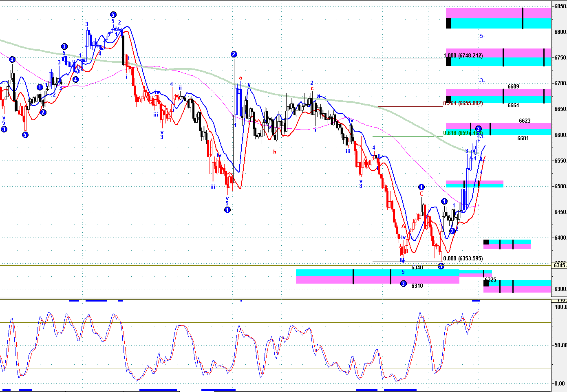Viewport: 567px width, 392px height.
Task: Click the circled 5 marker at the chart low
Action: (x=441, y=266)
